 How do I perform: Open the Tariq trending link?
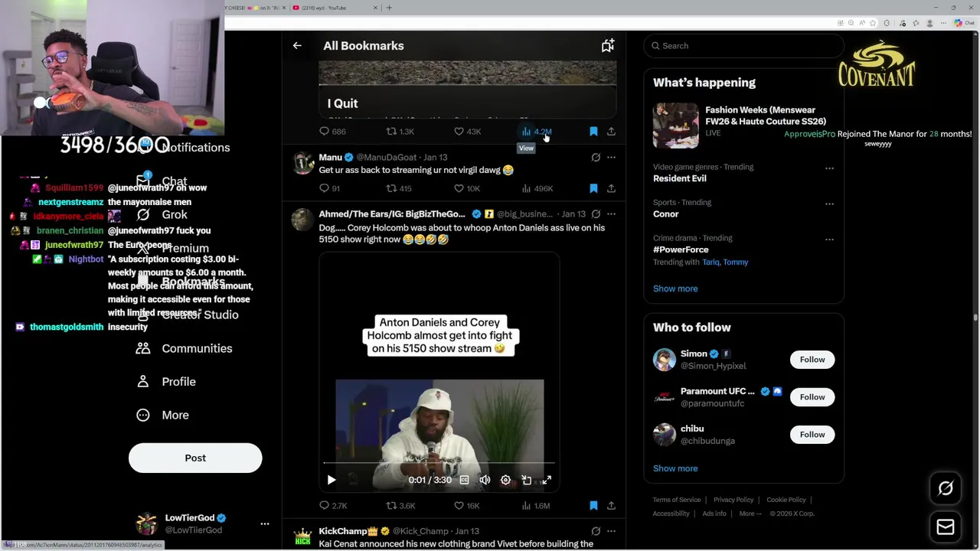(710, 262)
